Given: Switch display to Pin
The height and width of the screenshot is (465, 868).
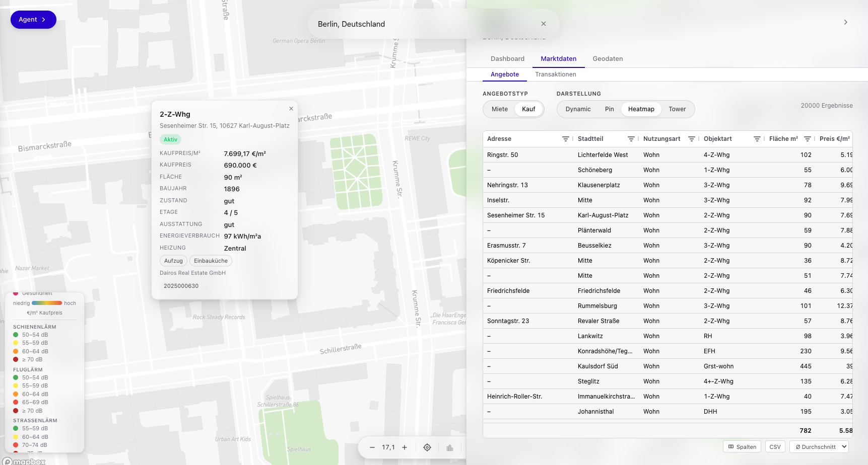Looking at the screenshot, I should (610, 109).
